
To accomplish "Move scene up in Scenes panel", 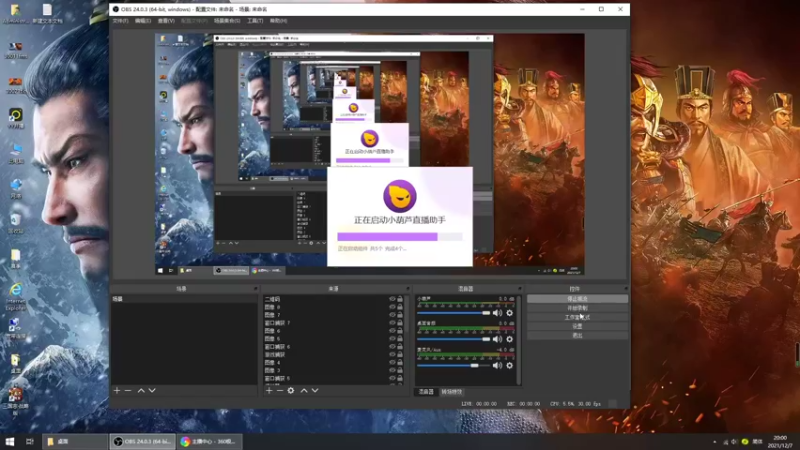I will pos(141,390).
